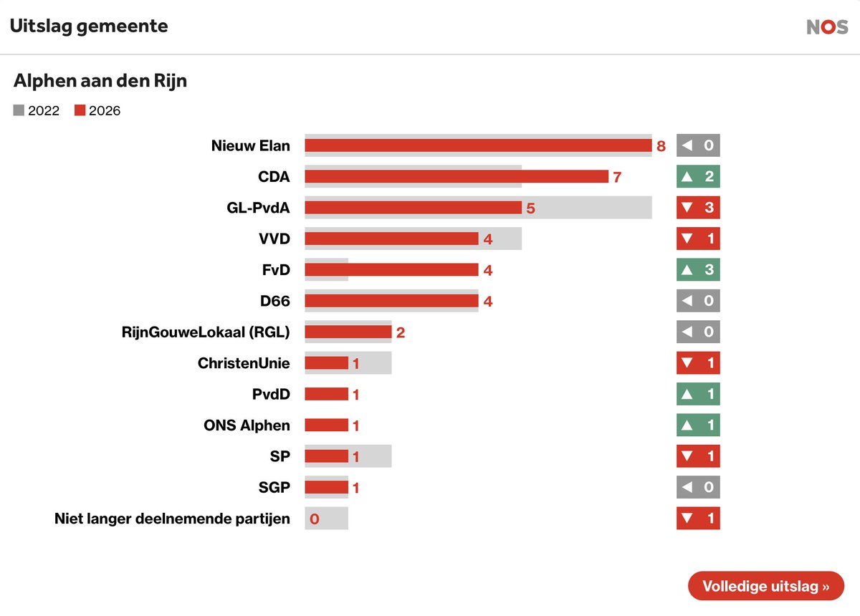Select the Nieuw Elan red bar
Image resolution: width=860 pixels, height=616 pixels.
(478, 146)
